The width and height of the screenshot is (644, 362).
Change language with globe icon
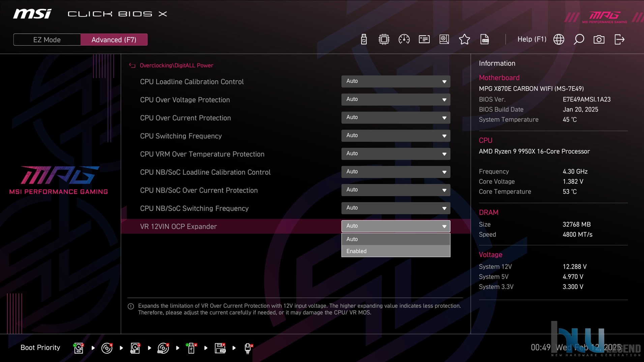559,39
